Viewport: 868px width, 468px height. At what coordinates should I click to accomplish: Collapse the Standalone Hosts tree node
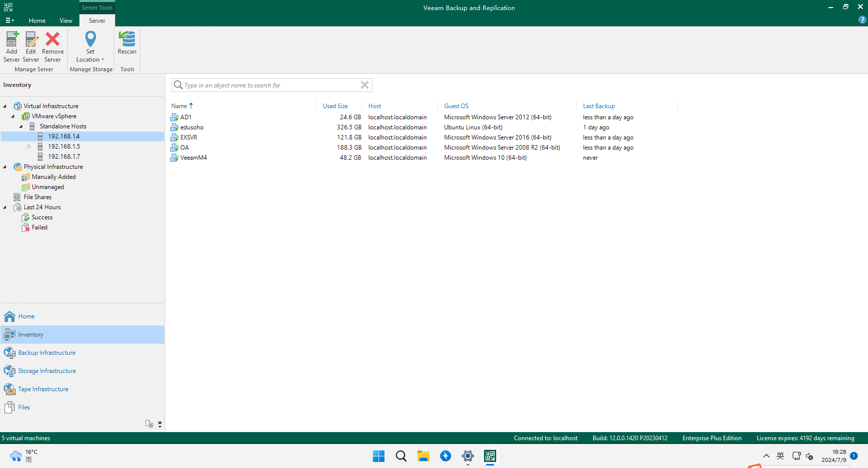(21, 126)
